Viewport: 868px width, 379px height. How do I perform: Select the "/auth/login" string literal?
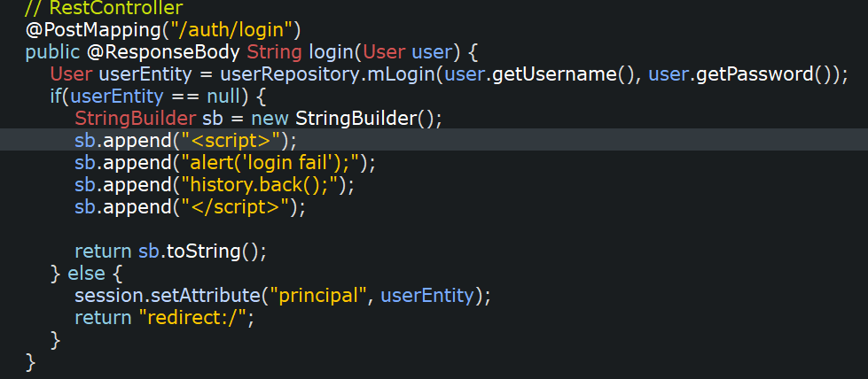[231, 30]
